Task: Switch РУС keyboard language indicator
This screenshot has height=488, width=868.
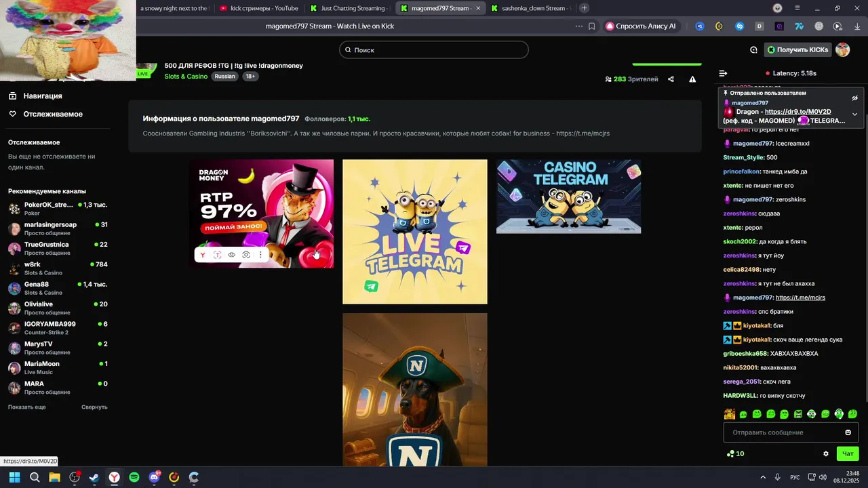Action: 795,477
